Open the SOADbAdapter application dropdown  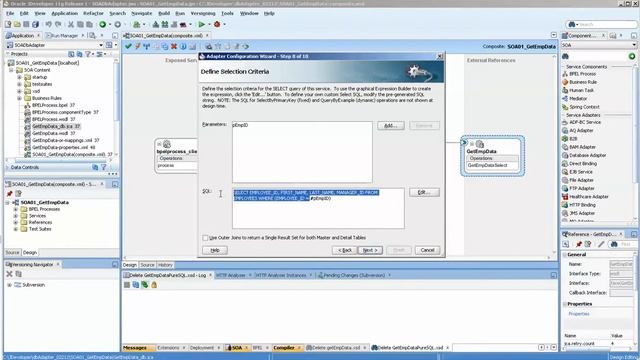click(101, 45)
